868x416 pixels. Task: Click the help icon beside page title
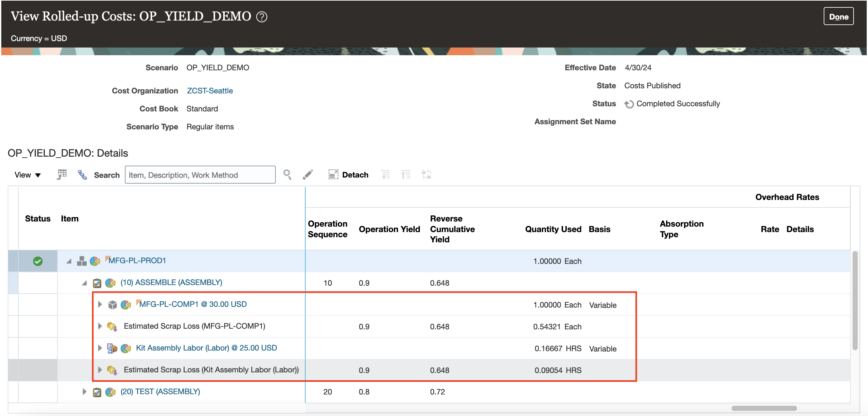(x=262, y=17)
